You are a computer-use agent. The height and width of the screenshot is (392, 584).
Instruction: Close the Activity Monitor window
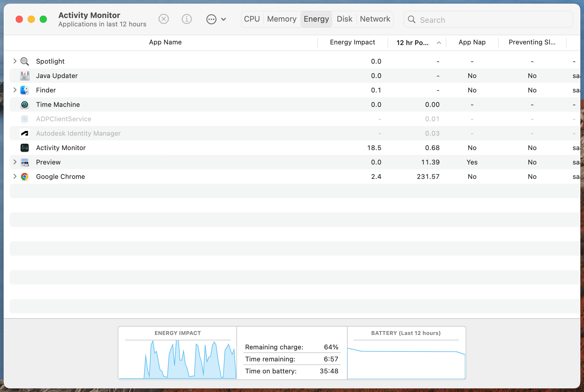coord(19,19)
